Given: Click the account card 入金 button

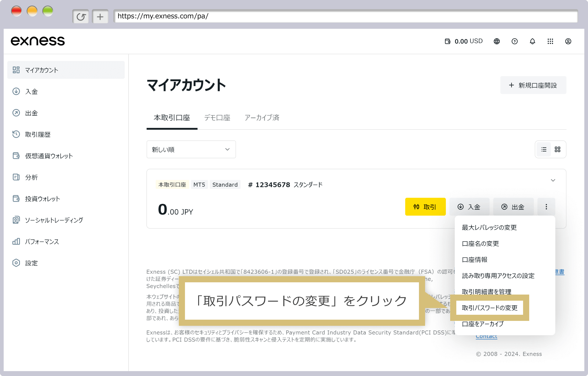Looking at the screenshot, I should click(469, 207).
